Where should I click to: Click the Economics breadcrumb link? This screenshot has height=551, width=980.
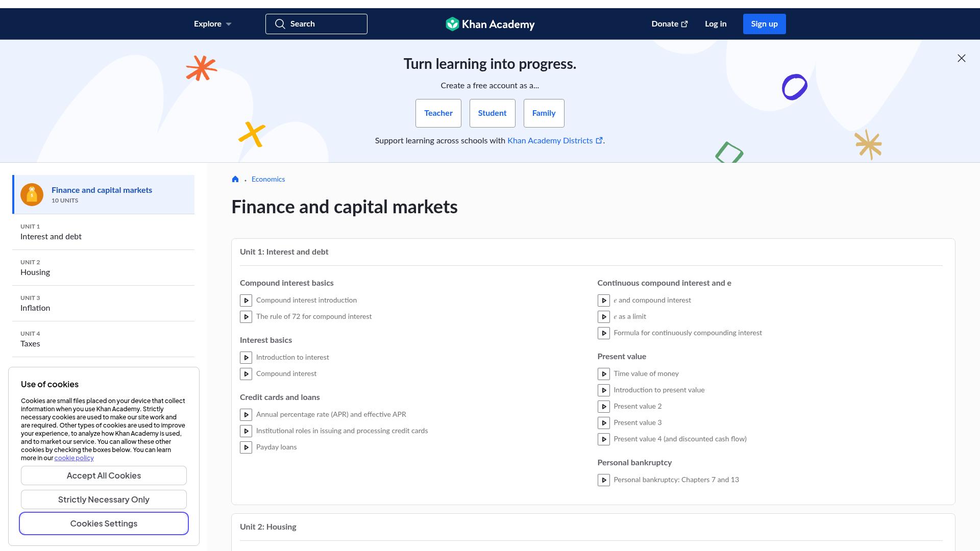click(268, 179)
